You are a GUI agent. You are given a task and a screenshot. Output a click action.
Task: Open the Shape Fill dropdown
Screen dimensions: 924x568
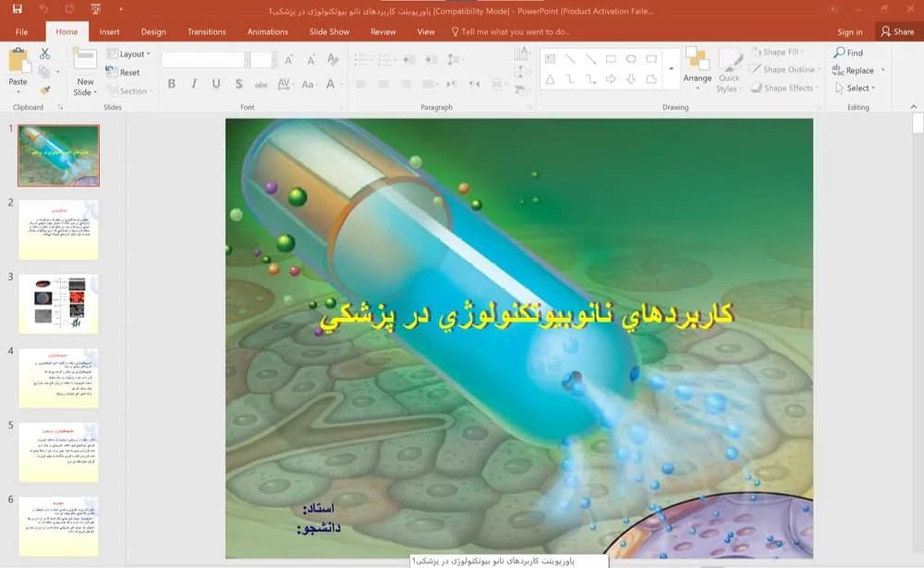(777, 52)
